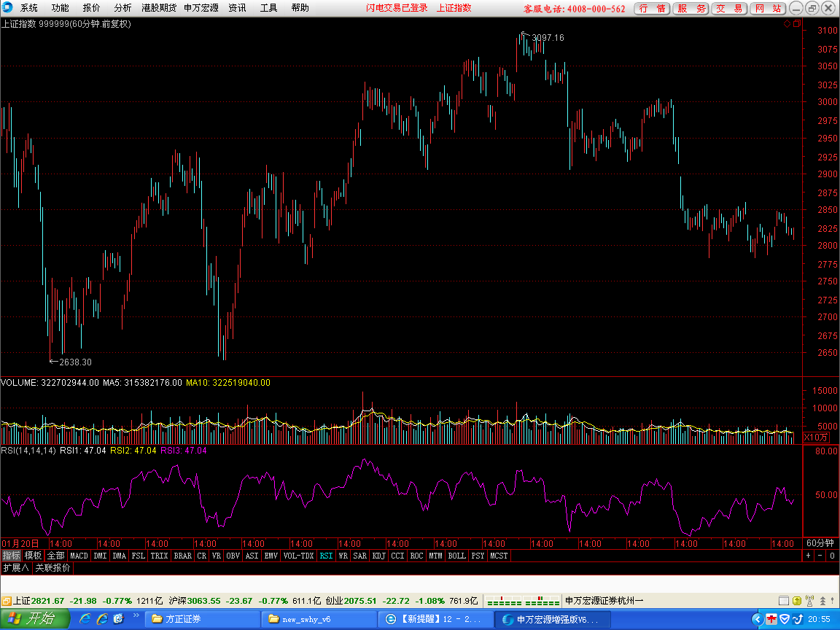Click the app logo icon in the title bar
The image size is (840, 630).
coord(7,7)
